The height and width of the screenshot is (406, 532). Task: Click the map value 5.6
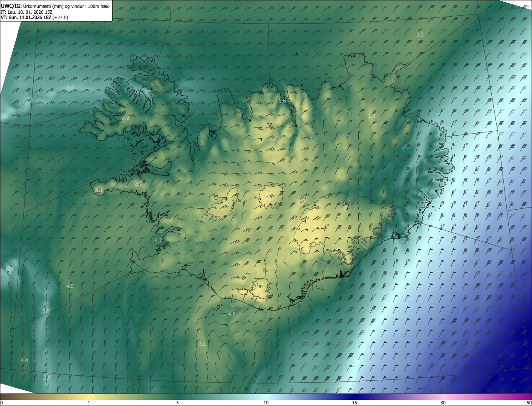(x=282, y=101)
